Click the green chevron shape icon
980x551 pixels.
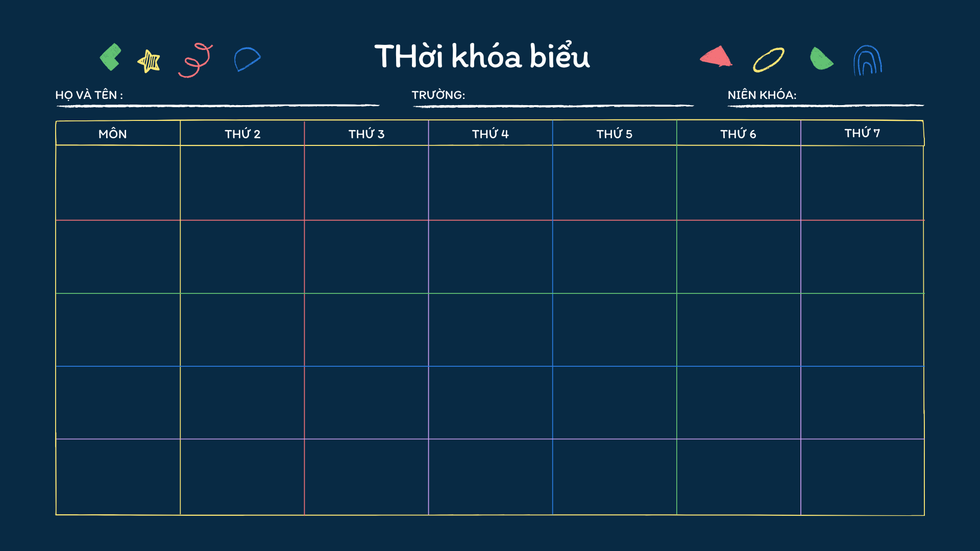click(111, 57)
